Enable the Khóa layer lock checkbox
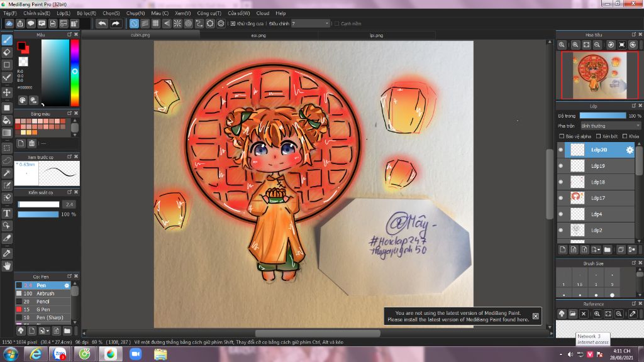Screen dimensions: 644x362 (625, 136)
